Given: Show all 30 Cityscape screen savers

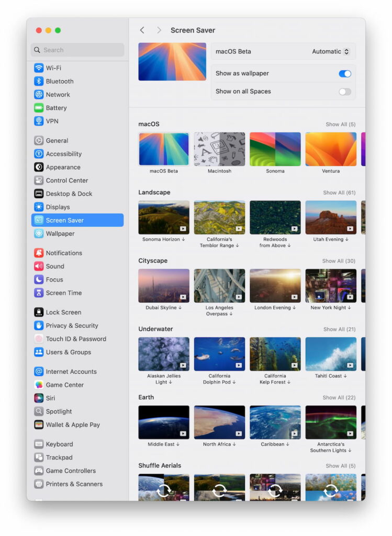Looking at the screenshot, I should click(x=339, y=261).
